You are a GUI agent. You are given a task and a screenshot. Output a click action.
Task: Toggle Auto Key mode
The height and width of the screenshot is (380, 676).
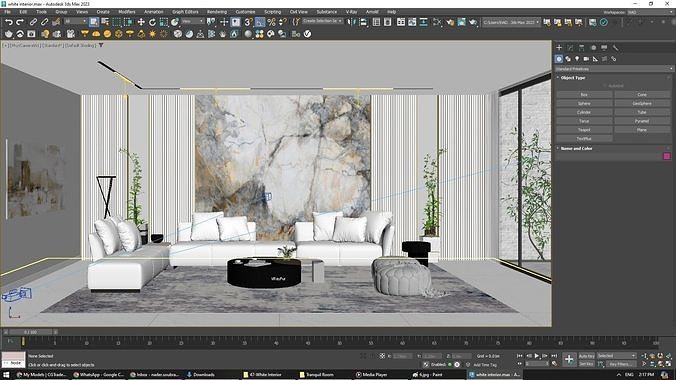(586, 356)
